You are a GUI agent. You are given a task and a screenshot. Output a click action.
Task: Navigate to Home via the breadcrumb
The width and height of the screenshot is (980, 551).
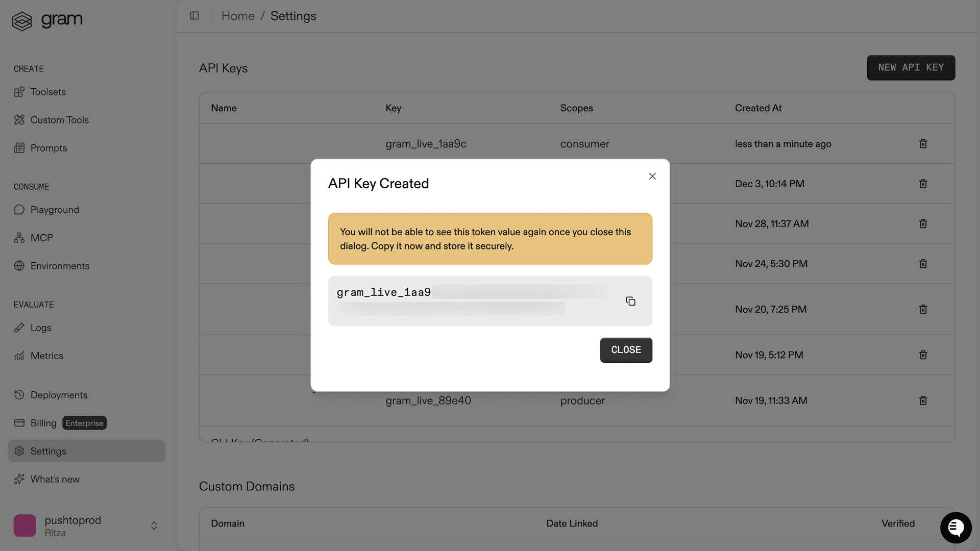point(238,16)
